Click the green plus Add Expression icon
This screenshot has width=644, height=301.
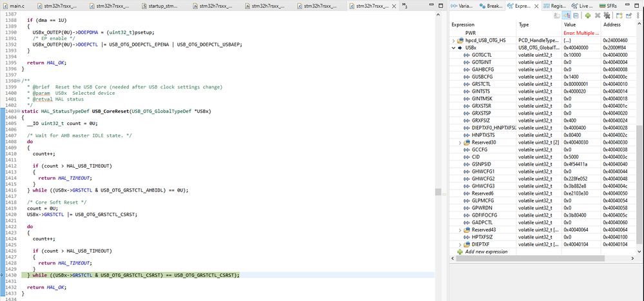(x=588, y=15)
